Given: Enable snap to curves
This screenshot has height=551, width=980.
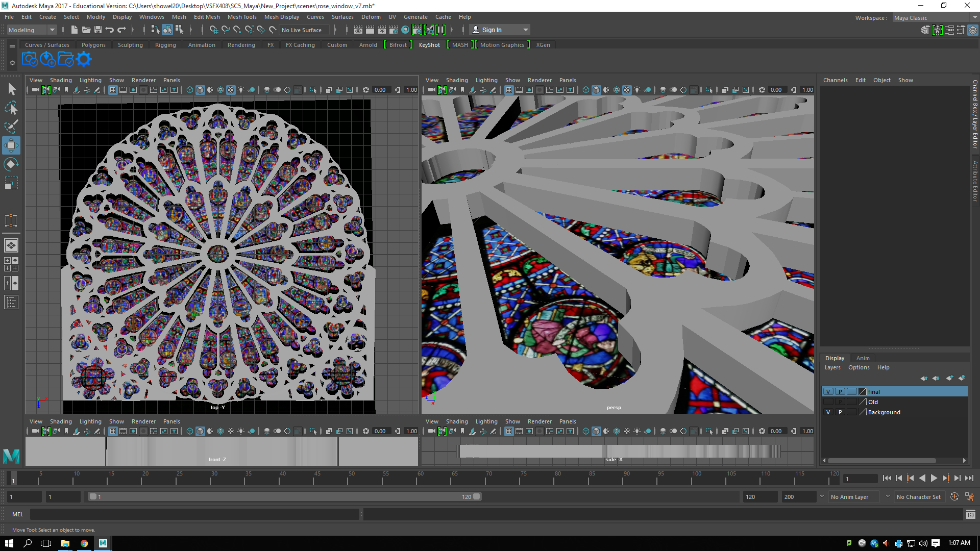Looking at the screenshot, I should [x=225, y=30].
